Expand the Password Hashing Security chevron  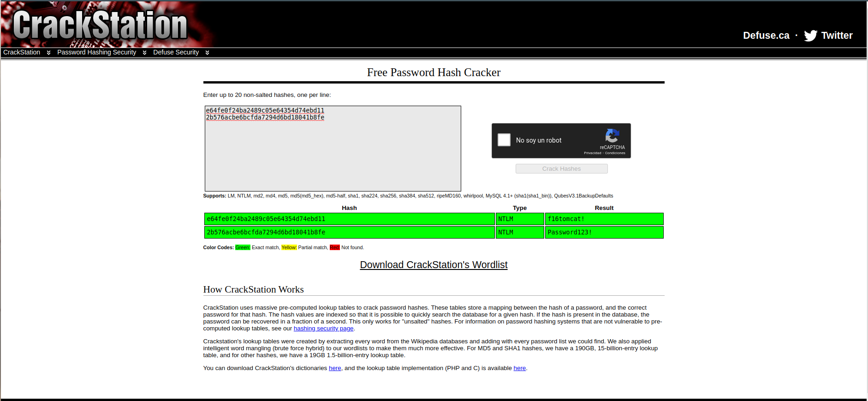pos(144,53)
